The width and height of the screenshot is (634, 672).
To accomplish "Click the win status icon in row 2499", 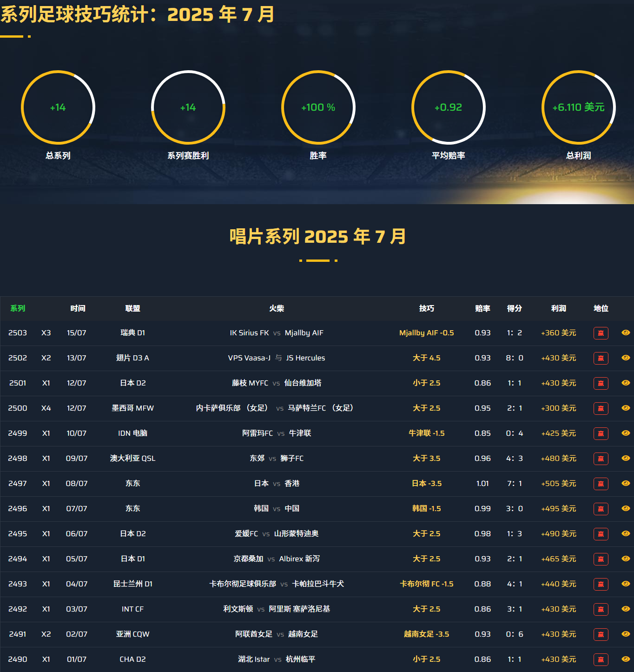I will (601, 433).
